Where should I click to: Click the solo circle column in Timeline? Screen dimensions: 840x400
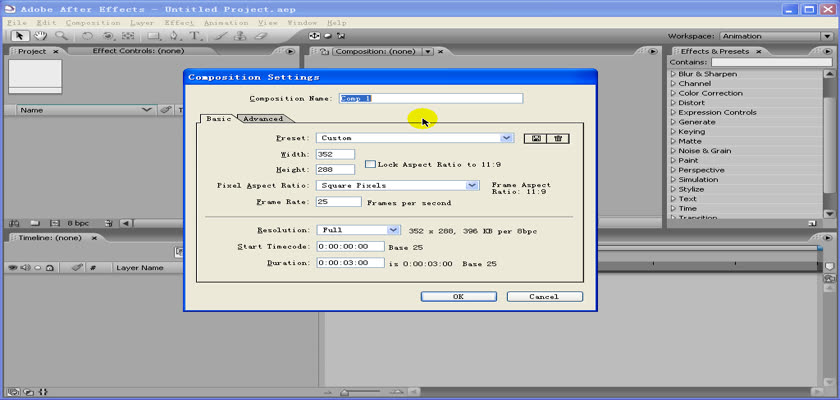tap(38, 267)
